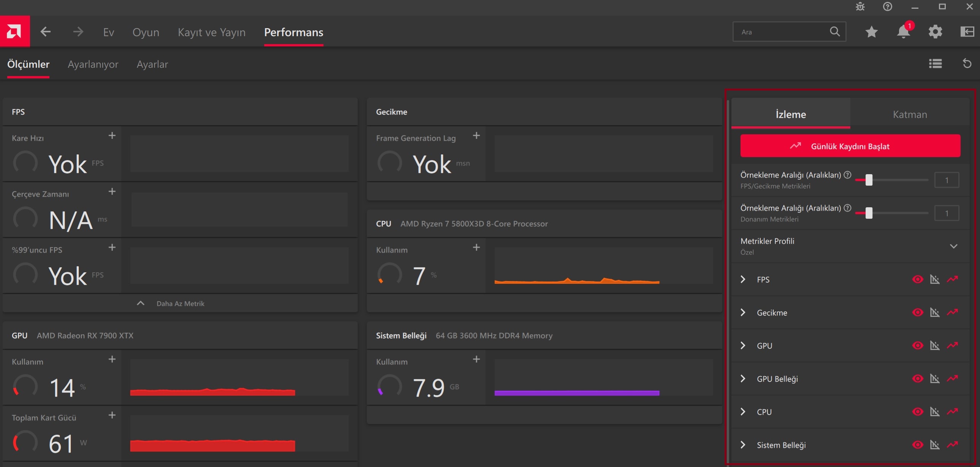Adjust Donanım Metrikleri sampling slider
Image resolution: width=980 pixels, height=467 pixels.
869,213
